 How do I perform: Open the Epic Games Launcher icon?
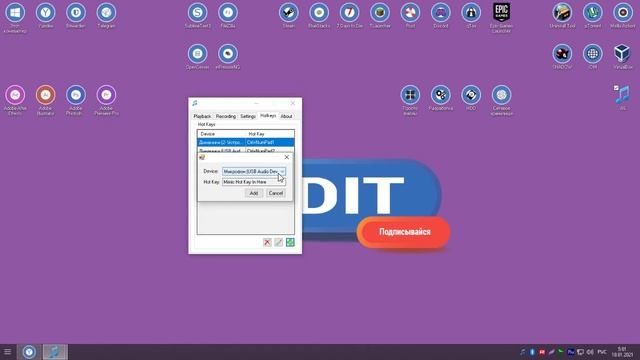coord(501,18)
